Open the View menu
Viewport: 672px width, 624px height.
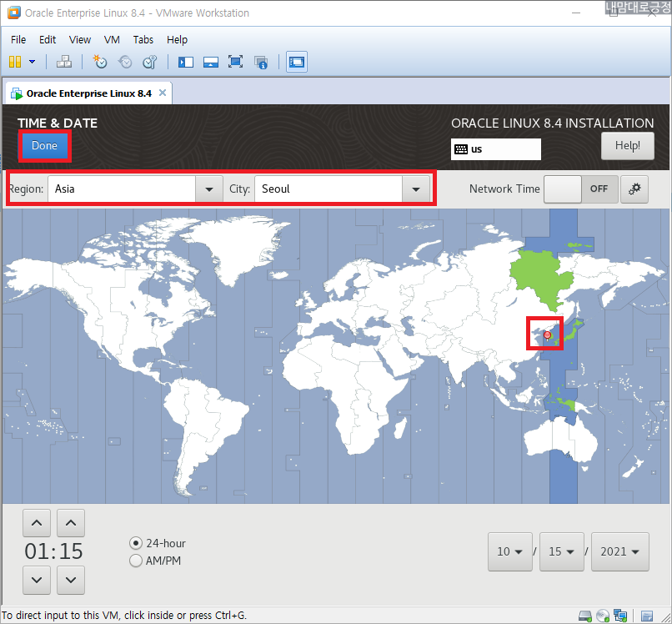click(x=80, y=40)
